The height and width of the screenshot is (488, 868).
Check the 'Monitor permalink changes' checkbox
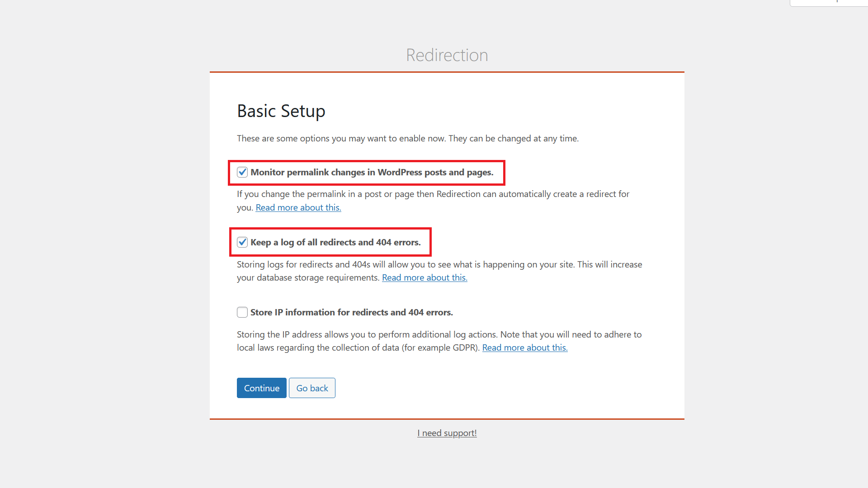pos(242,172)
